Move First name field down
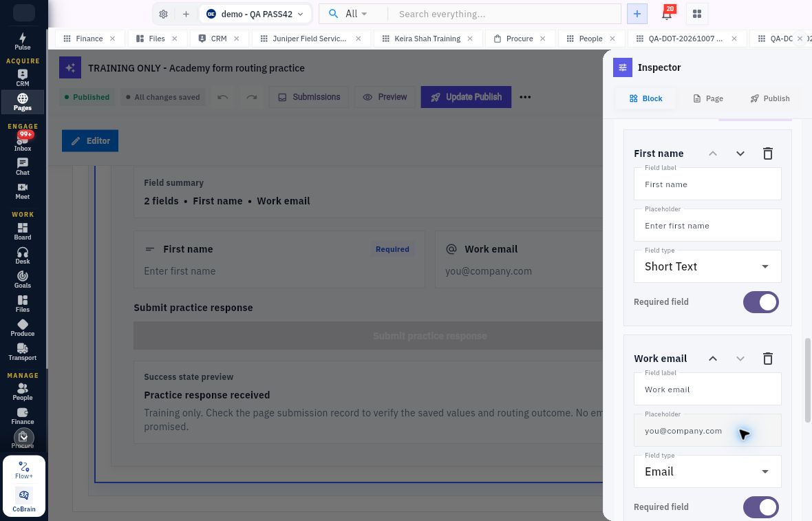The image size is (812, 521). (740, 153)
